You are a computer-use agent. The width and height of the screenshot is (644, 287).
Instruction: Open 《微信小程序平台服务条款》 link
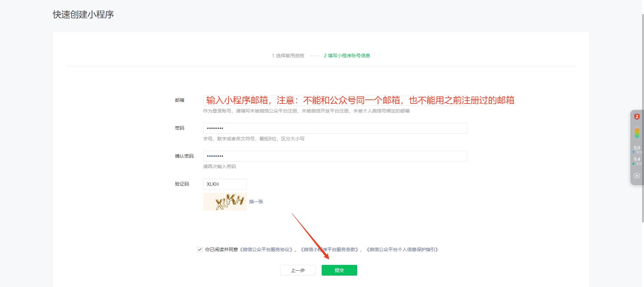330,249
